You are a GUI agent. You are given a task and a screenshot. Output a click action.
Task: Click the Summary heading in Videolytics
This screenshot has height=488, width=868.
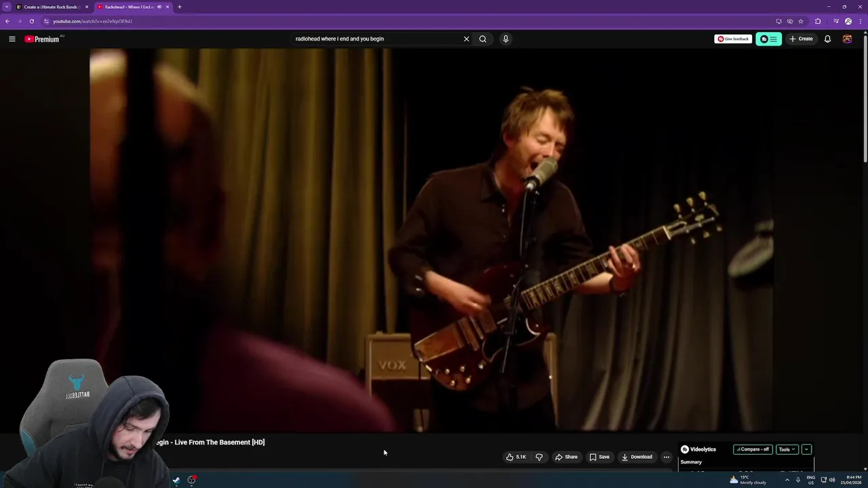coord(691,462)
